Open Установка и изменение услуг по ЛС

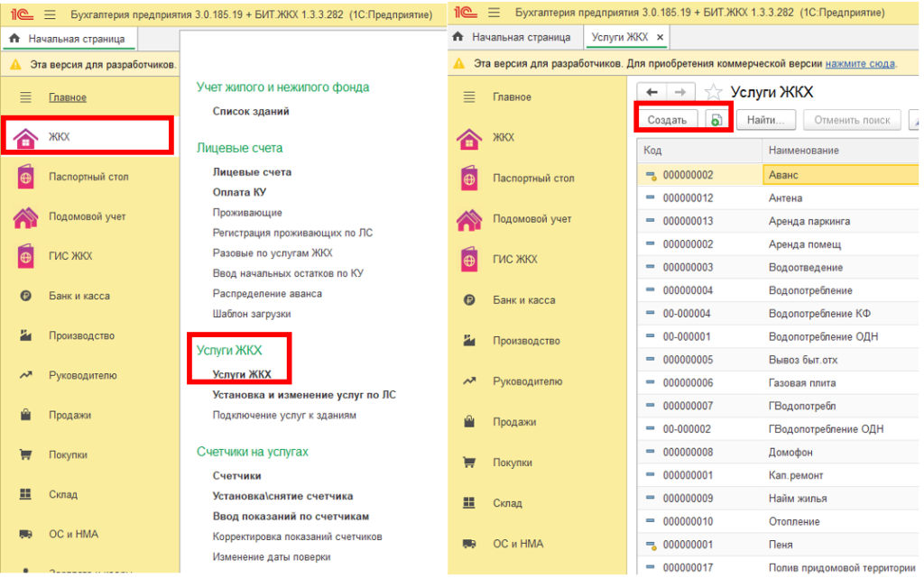click(x=304, y=395)
